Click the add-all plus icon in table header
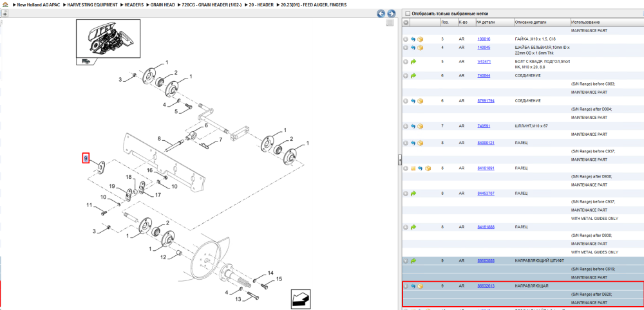Image resolution: width=644 pixels, height=310 pixels. [406, 23]
